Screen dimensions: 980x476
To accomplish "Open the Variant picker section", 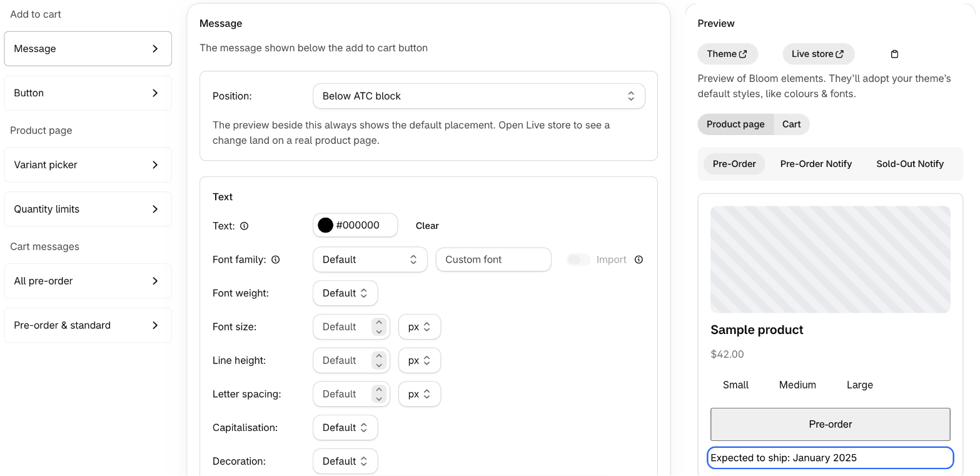I will (88, 165).
